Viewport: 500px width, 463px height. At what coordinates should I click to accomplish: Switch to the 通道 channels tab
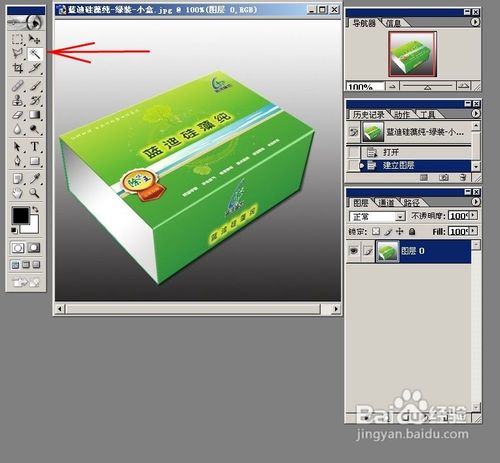pyautogui.click(x=386, y=203)
